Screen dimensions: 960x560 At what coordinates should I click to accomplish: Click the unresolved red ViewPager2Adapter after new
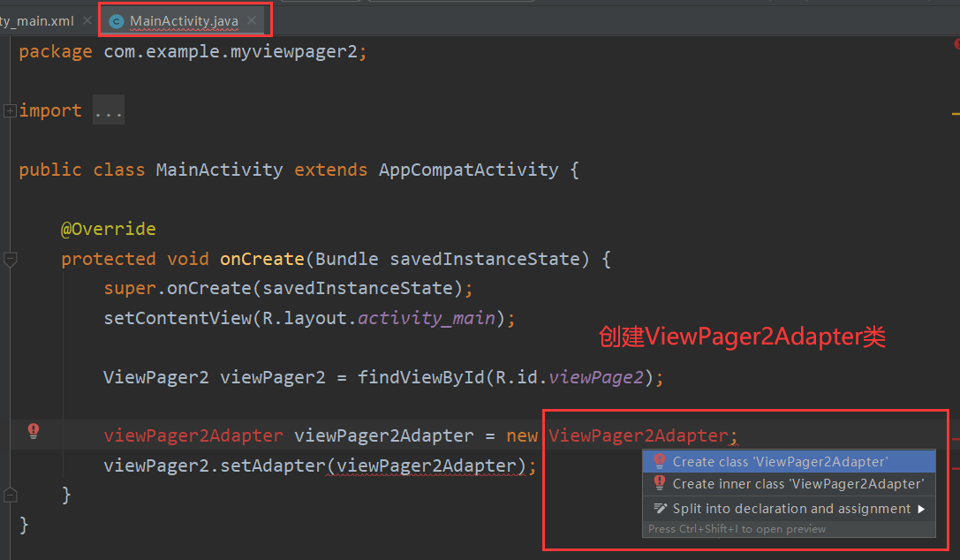(639, 435)
